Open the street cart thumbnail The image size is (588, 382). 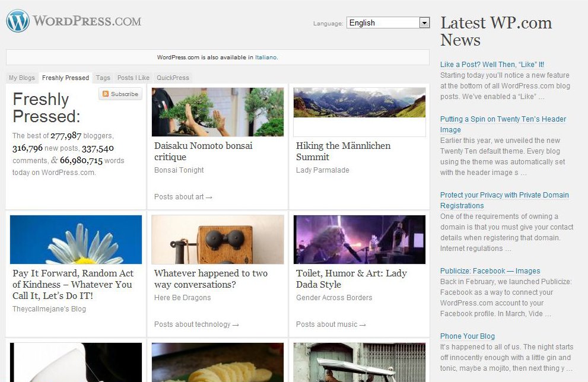pos(359,362)
